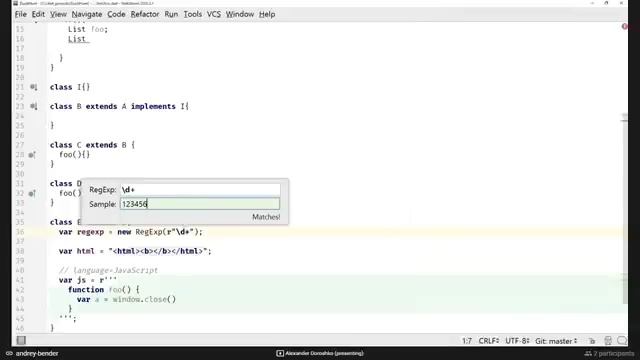Click the 'var regexp = new RegExp' line
The height and width of the screenshot is (360, 640).
131,232
